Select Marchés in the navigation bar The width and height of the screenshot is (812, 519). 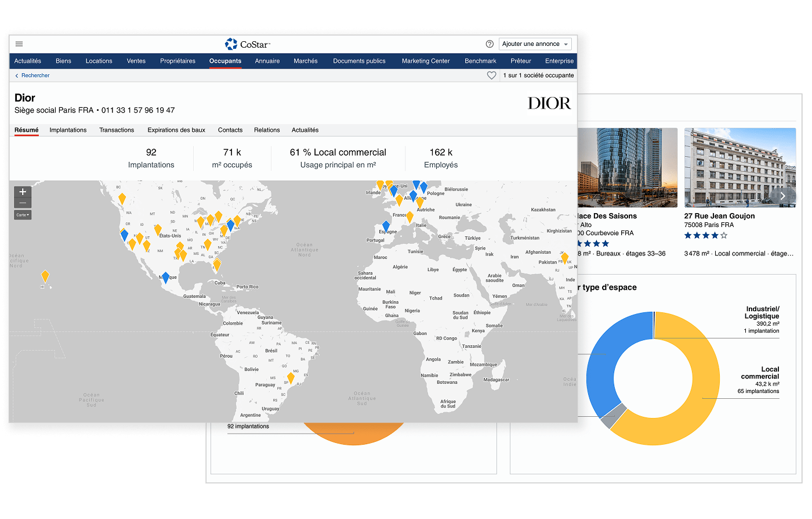tap(306, 61)
